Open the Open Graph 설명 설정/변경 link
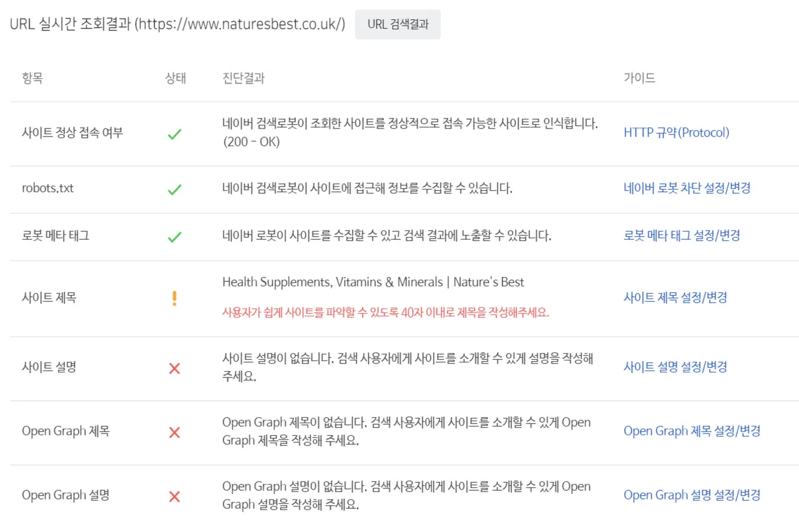The image size is (799, 532). tap(692, 495)
